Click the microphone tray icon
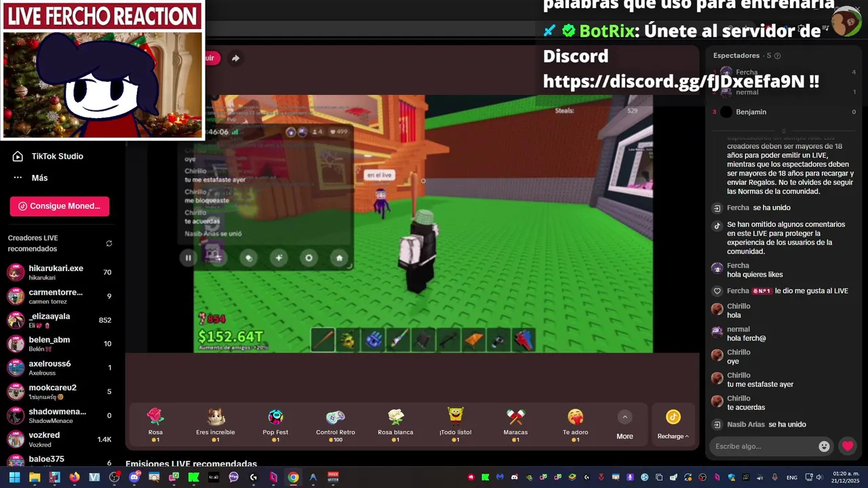The width and height of the screenshot is (868, 488). coord(775,477)
